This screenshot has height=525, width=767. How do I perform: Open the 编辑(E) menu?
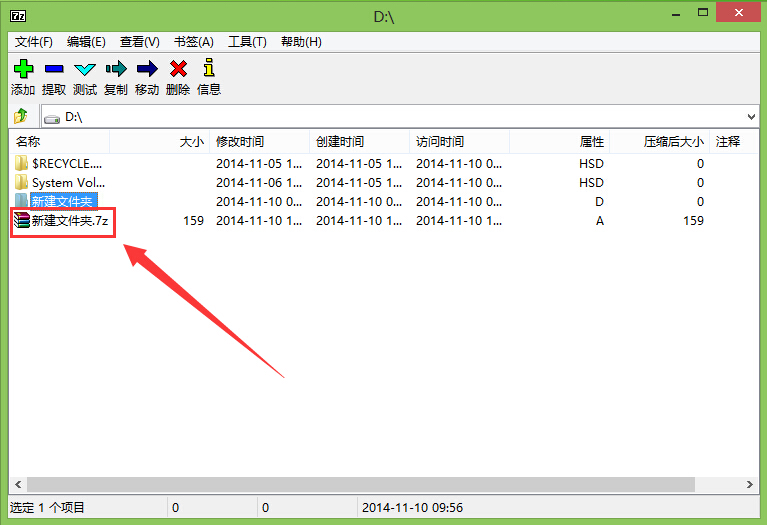pyautogui.click(x=86, y=42)
